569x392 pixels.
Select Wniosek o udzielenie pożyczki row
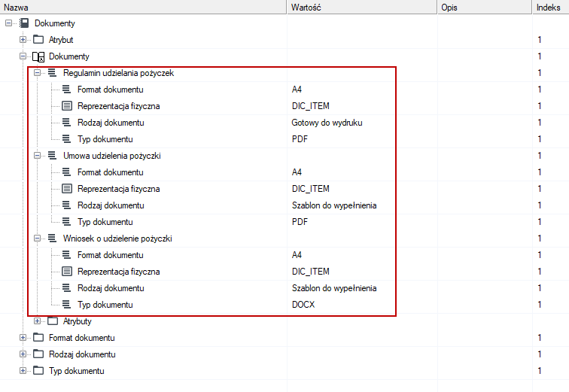coord(117,239)
